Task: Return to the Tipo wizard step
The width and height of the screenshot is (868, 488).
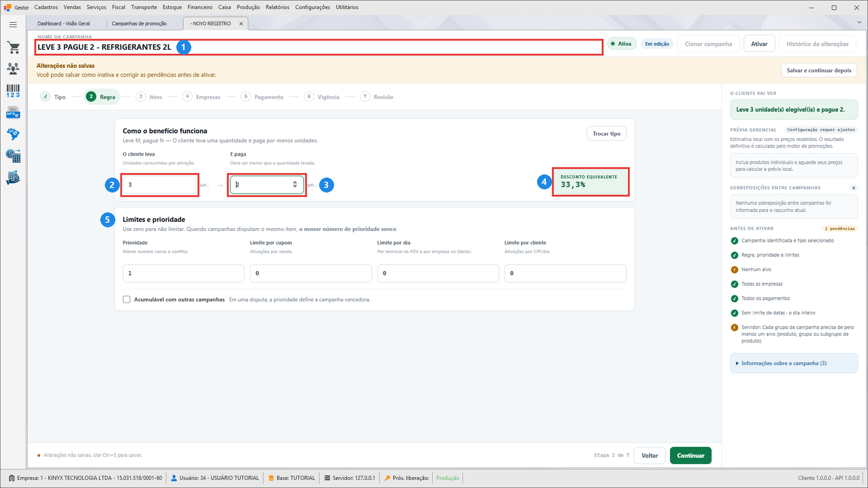Action: pyautogui.click(x=53, y=97)
